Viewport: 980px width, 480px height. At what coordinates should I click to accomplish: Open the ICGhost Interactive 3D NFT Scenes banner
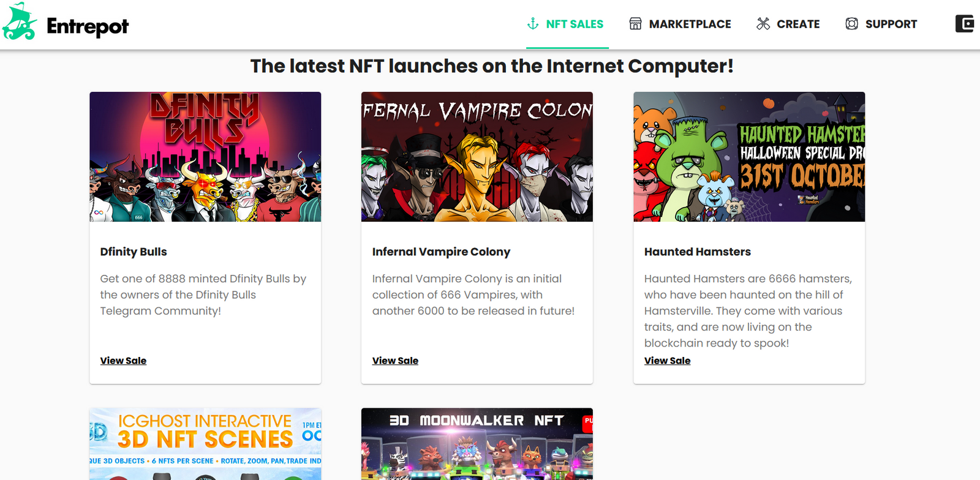(205, 444)
